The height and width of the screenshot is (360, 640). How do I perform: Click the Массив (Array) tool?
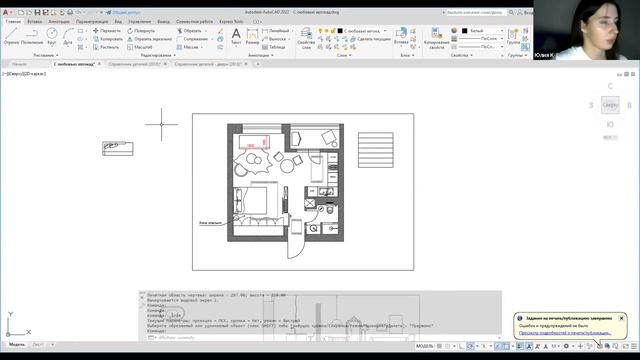click(188, 47)
